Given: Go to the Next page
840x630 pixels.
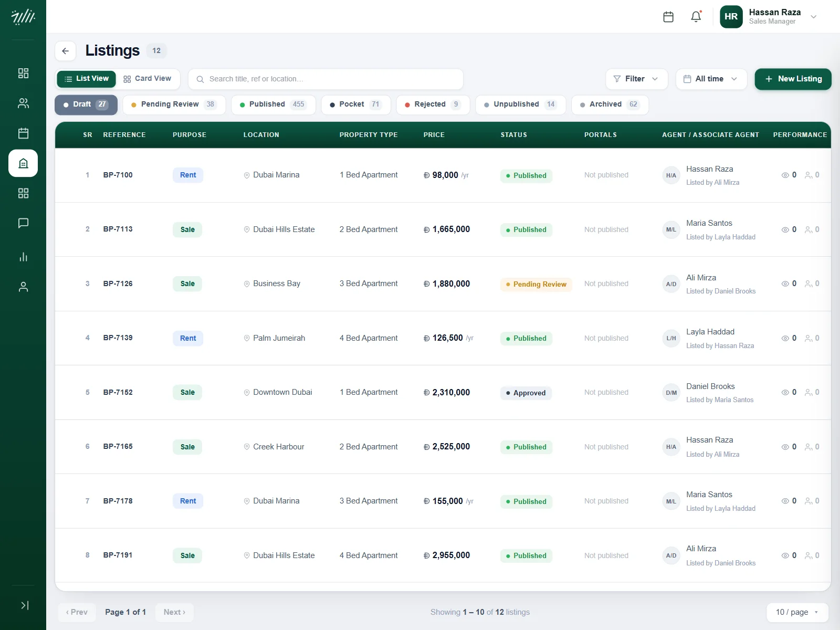Looking at the screenshot, I should [x=174, y=612].
